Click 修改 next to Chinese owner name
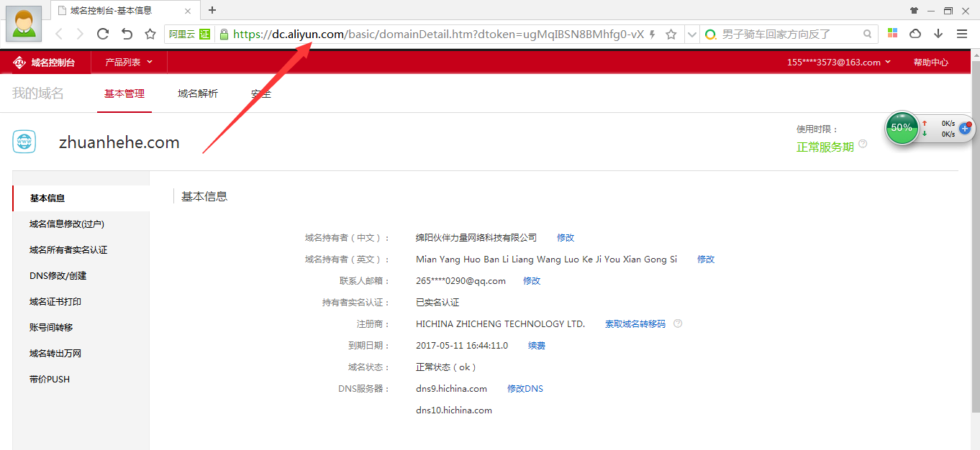 tap(566, 238)
